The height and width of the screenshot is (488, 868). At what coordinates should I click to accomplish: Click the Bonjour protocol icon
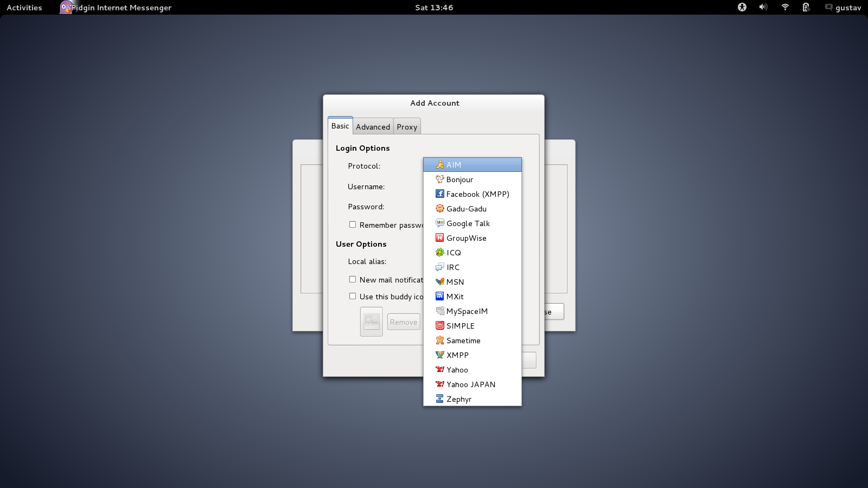(440, 179)
